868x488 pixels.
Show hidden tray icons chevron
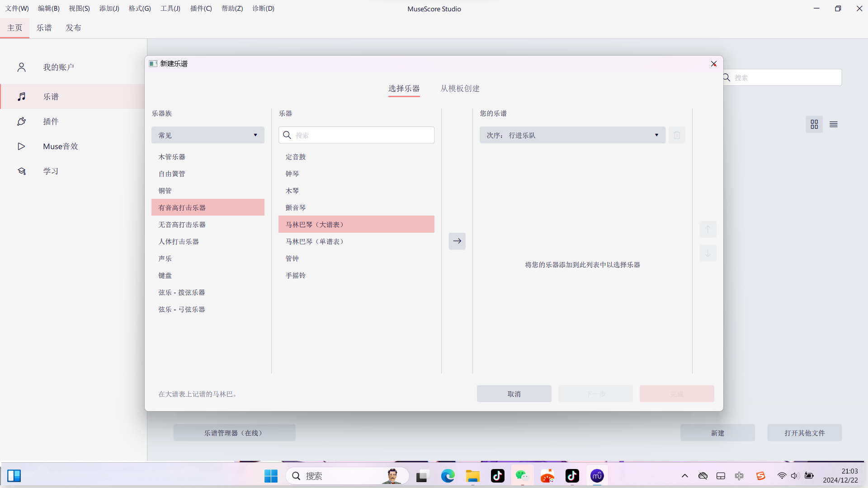(x=685, y=476)
